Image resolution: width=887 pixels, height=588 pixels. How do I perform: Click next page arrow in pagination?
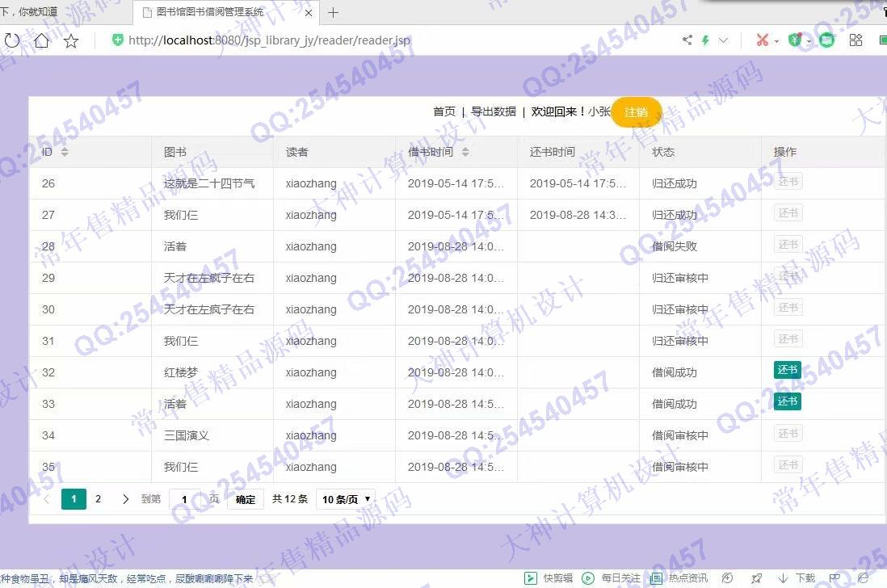coord(125,498)
